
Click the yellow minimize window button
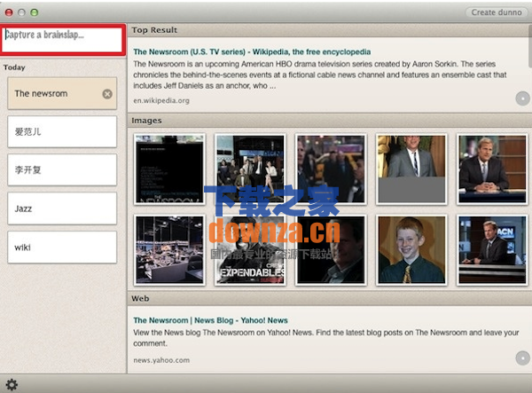[x=22, y=12]
